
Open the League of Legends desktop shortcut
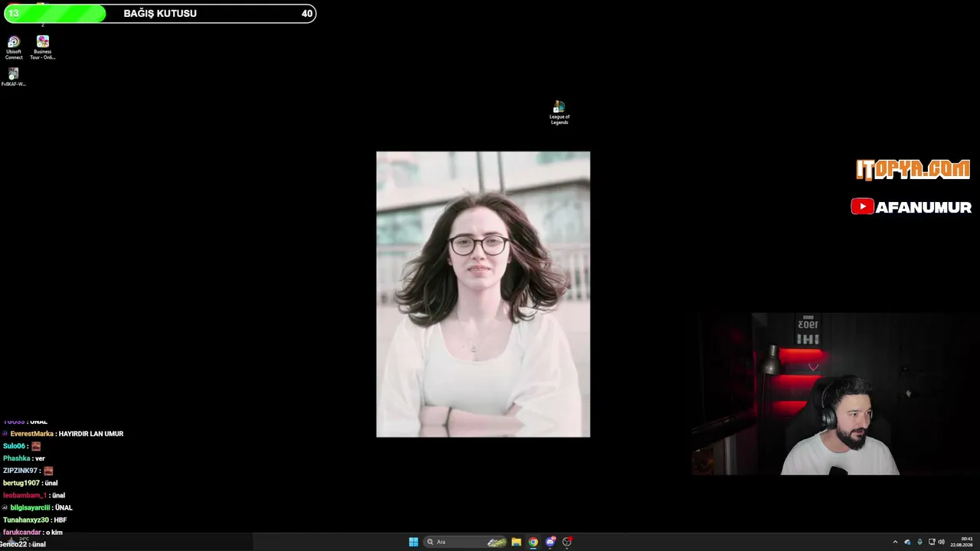tap(560, 112)
